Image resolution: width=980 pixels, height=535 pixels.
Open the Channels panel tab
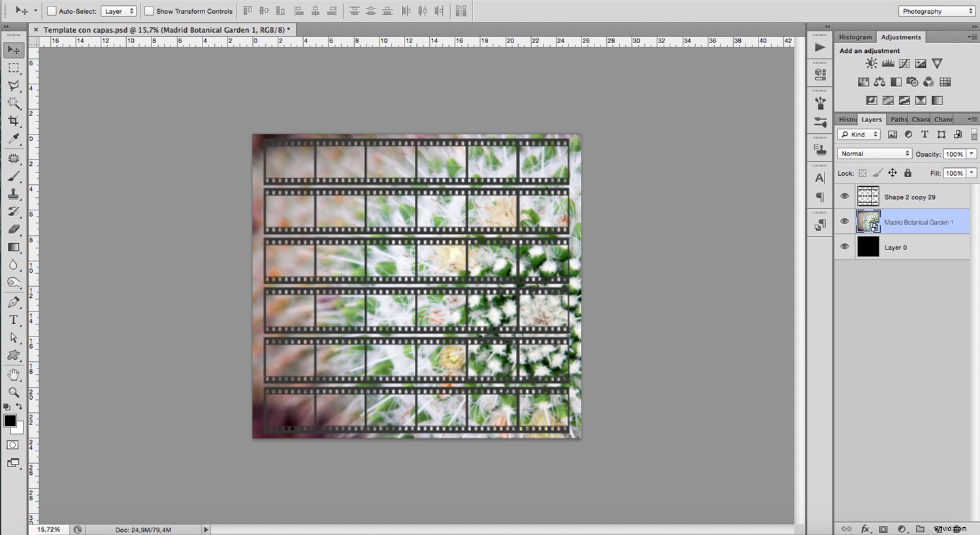[x=943, y=119]
